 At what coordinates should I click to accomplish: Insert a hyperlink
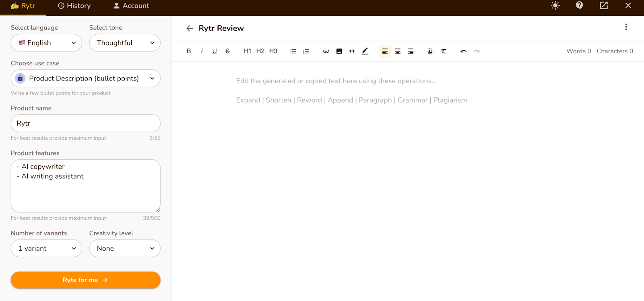(x=326, y=51)
